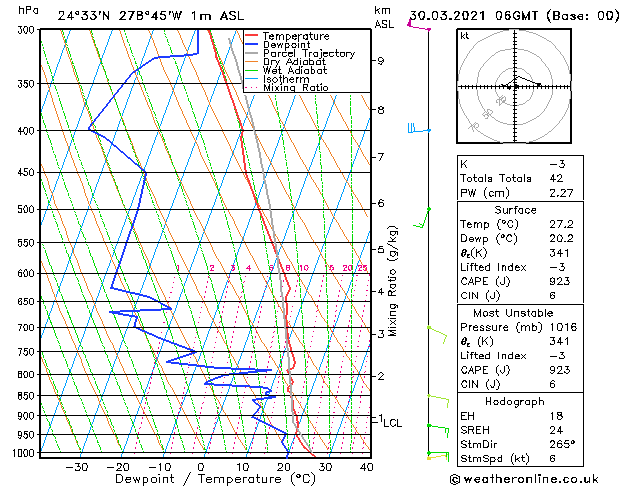Viewport: 629px width, 486px height.
Task: Click the 'Temp (°C)' row label
Action: [x=489, y=224]
